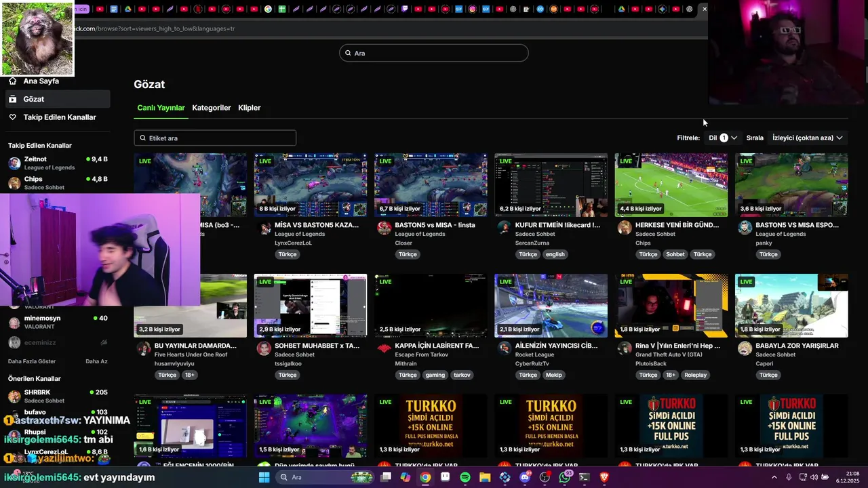868x488 pixels.
Task: Open BABAYLA ZOR YARIŞIRLAR stream thumbnail
Action: (x=791, y=306)
